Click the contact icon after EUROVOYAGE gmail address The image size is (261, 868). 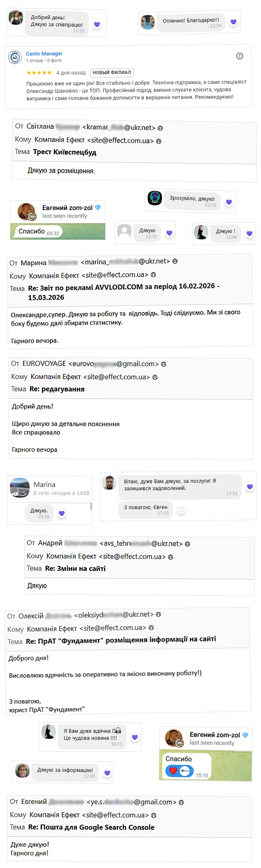click(x=164, y=364)
